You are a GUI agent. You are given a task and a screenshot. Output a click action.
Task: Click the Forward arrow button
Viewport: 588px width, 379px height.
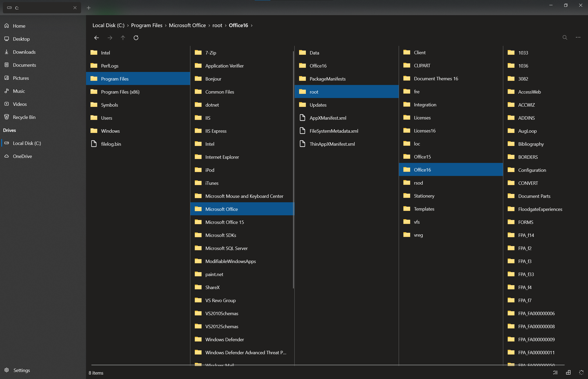tap(110, 38)
